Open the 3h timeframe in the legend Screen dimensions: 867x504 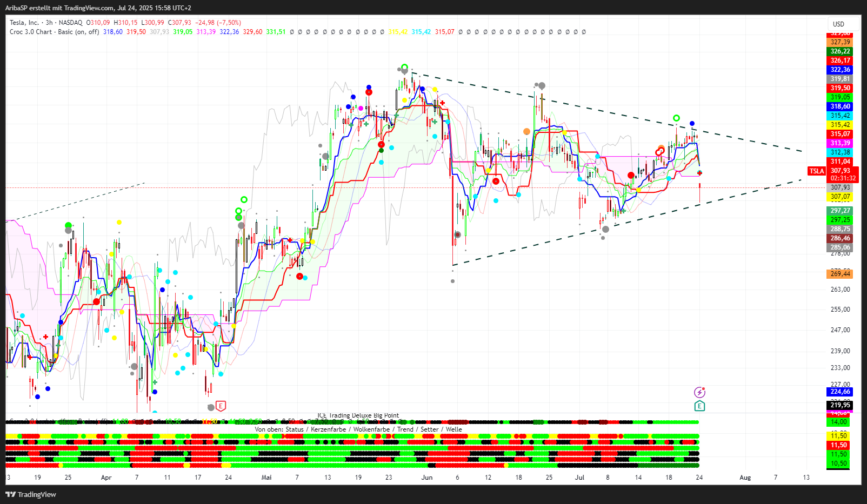pyautogui.click(x=49, y=23)
